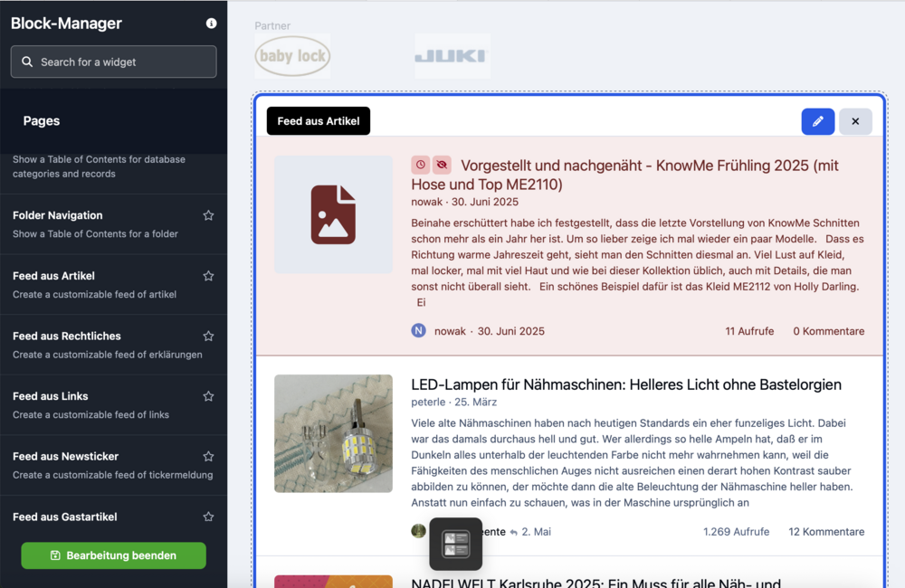This screenshot has height=588, width=905.
Task: Click the placeholder image of first article
Action: coord(334,214)
